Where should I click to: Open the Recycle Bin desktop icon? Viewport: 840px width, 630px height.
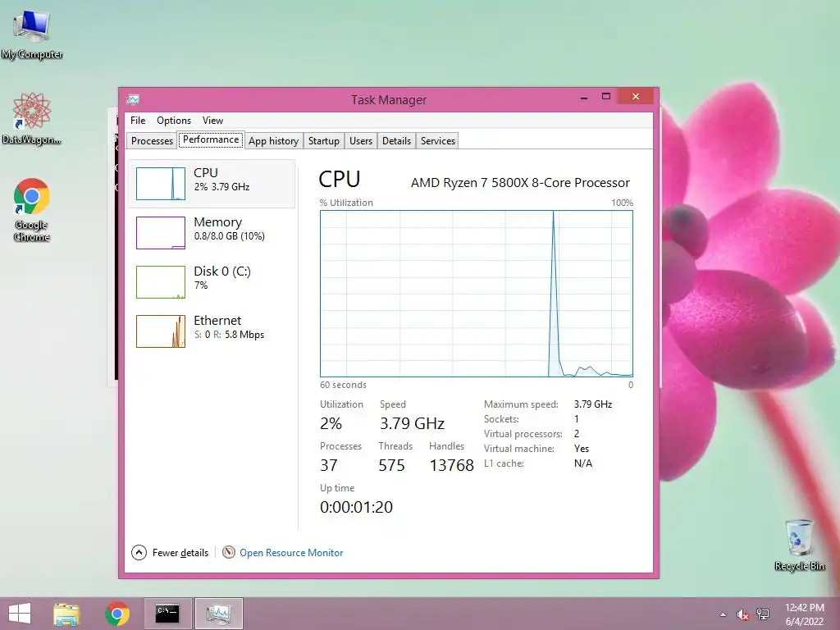click(x=799, y=545)
